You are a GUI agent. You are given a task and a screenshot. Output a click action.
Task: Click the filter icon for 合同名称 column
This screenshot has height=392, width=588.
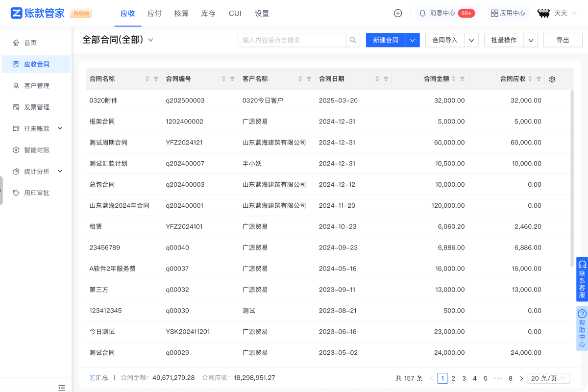(156, 79)
